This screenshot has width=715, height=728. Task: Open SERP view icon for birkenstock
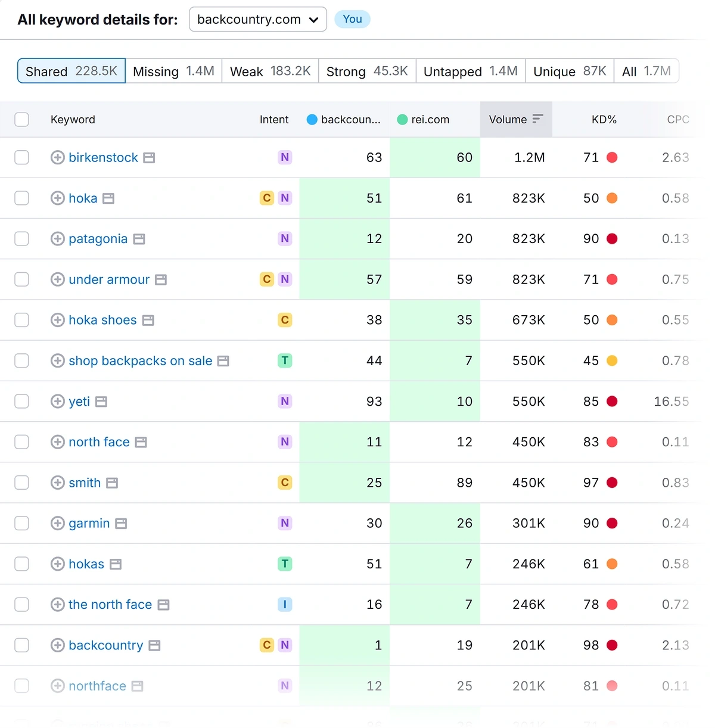pyautogui.click(x=150, y=158)
